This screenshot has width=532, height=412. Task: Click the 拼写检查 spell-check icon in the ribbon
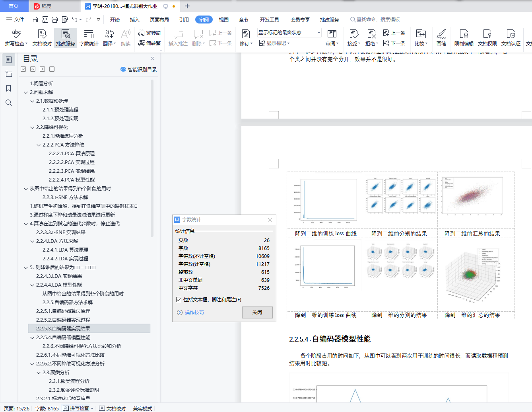[16, 34]
